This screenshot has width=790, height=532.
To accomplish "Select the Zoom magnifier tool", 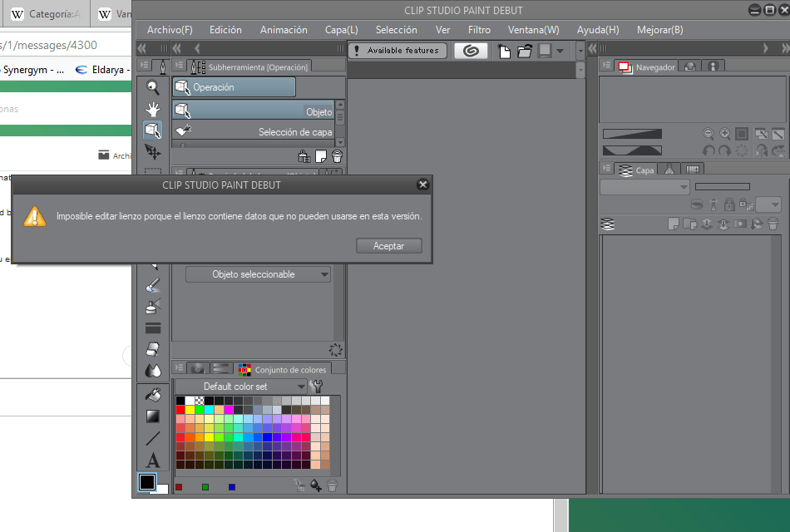I will pos(153,87).
